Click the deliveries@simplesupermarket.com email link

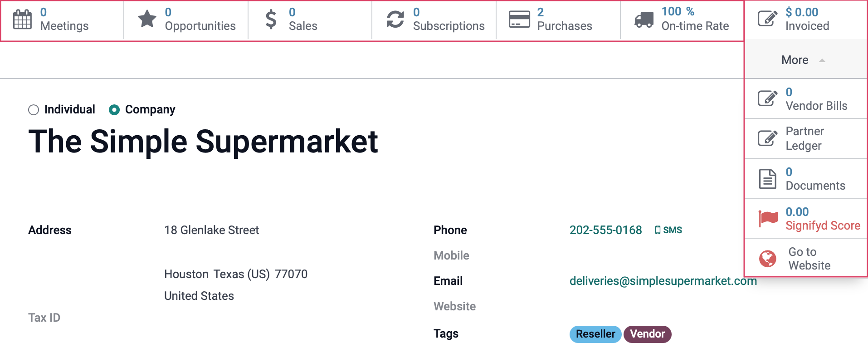click(663, 281)
